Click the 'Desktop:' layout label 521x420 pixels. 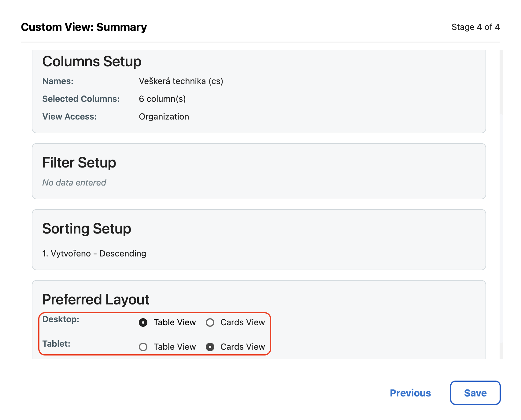pos(61,319)
